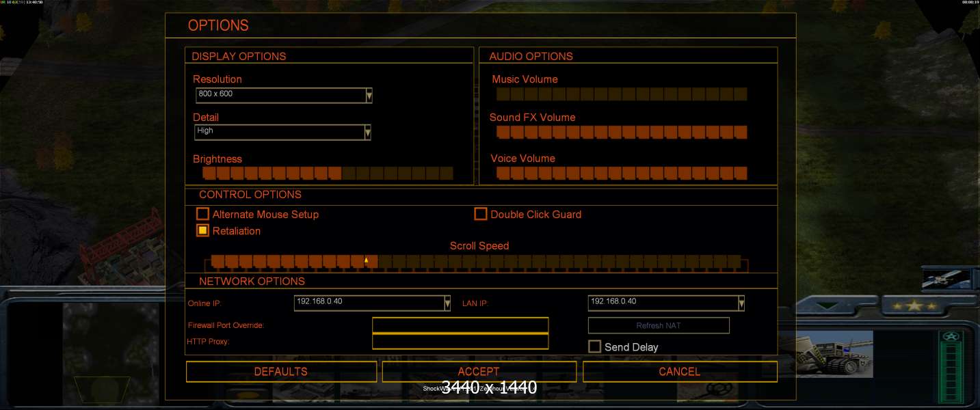Click the Music Volume label

click(525, 79)
